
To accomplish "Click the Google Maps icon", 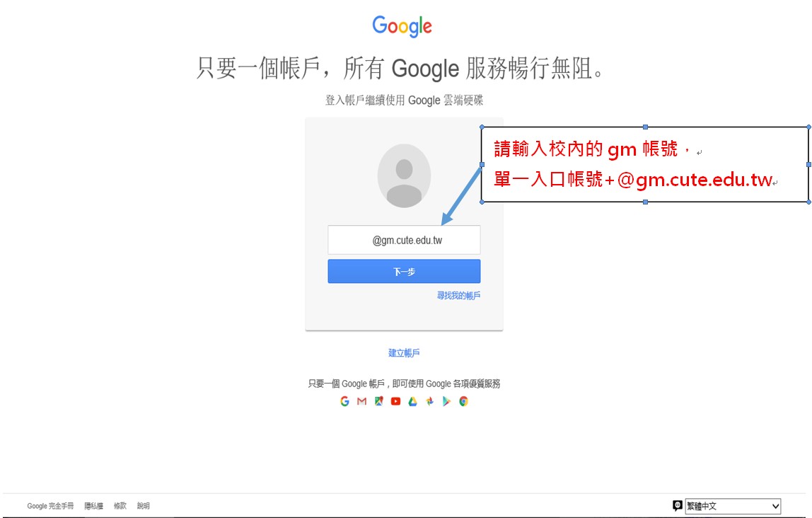I will pyautogui.click(x=378, y=401).
